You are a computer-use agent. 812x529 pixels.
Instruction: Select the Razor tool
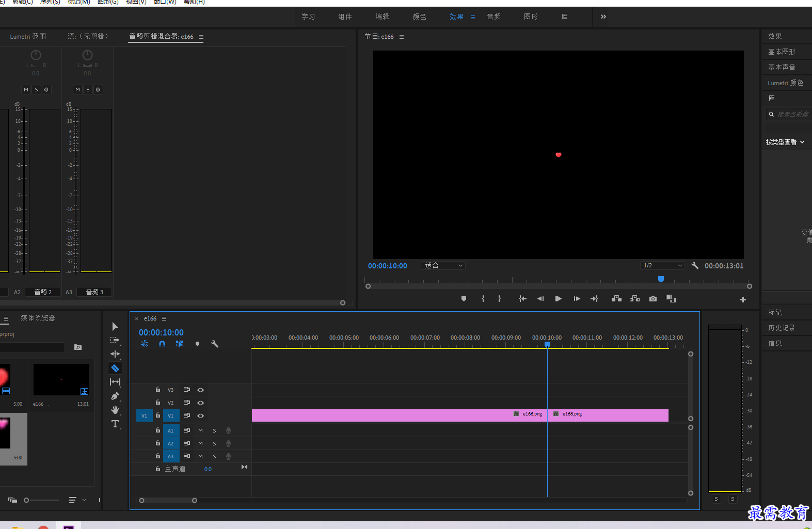click(x=115, y=368)
